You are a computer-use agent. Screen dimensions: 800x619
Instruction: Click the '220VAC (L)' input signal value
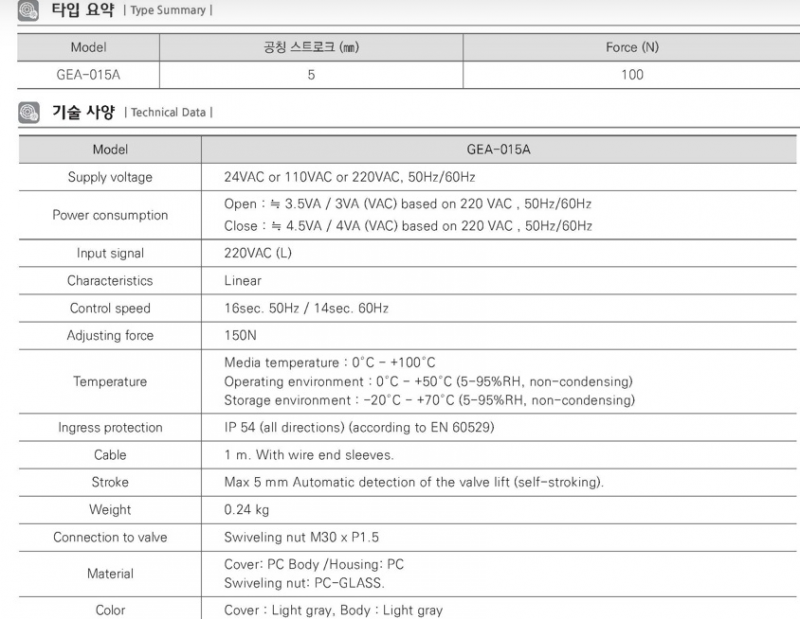pos(258,254)
